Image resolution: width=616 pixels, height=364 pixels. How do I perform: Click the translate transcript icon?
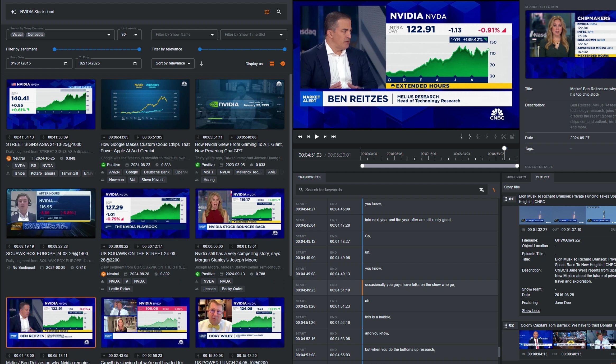482,190
